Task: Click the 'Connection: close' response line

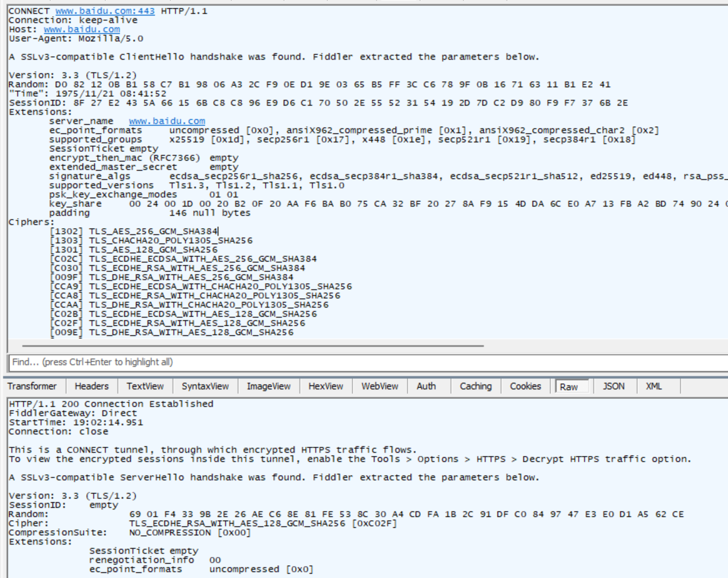Action: (x=58, y=432)
